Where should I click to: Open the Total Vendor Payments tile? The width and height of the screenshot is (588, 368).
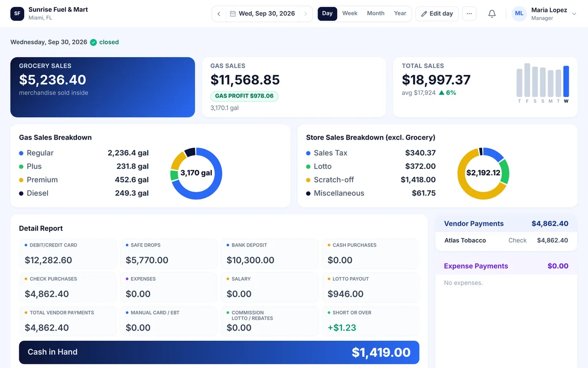point(68,321)
